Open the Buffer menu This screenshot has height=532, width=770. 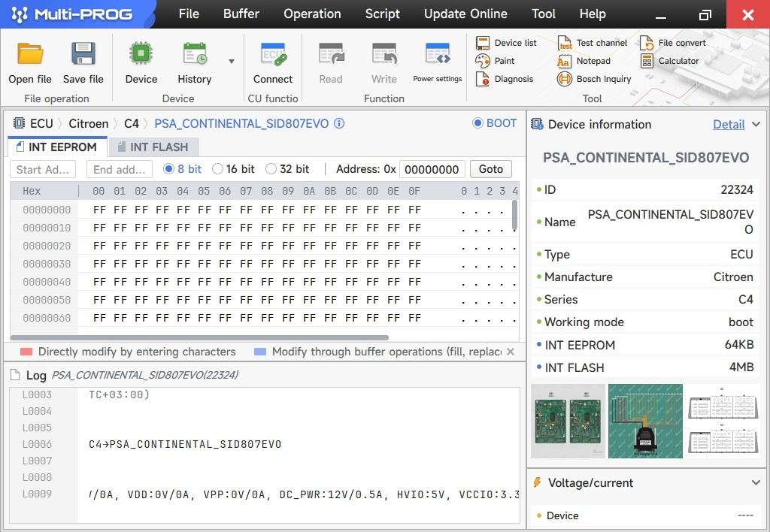click(x=241, y=14)
